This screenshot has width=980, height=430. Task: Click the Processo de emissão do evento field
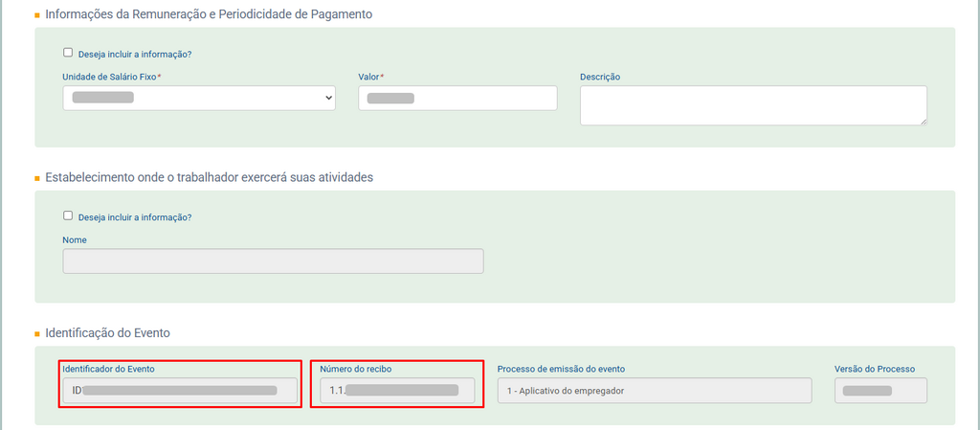click(654, 391)
